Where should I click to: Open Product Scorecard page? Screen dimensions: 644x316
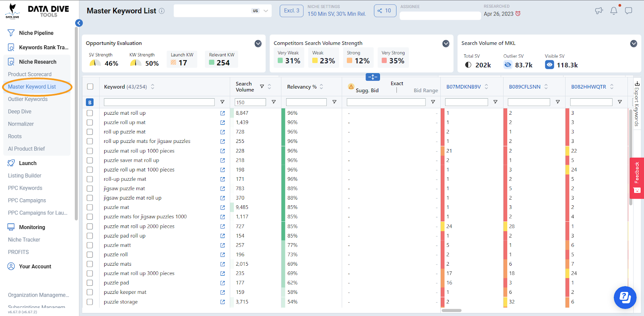click(x=30, y=74)
